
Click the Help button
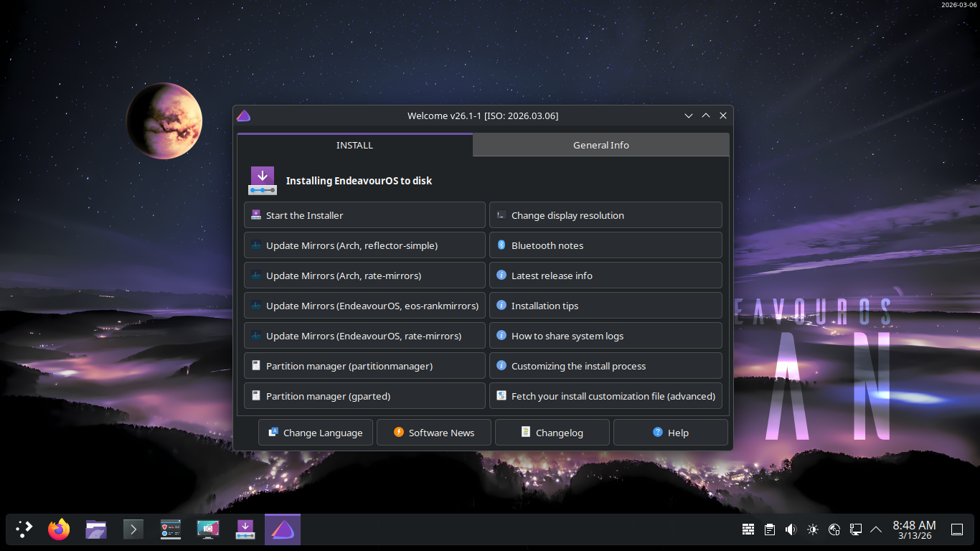pos(671,433)
